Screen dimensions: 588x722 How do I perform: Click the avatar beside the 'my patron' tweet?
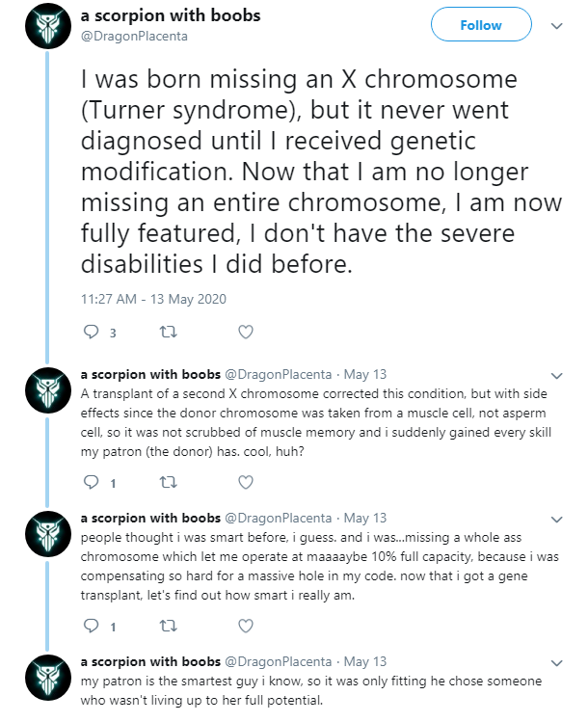pyautogui.click(x=48, y=678)
